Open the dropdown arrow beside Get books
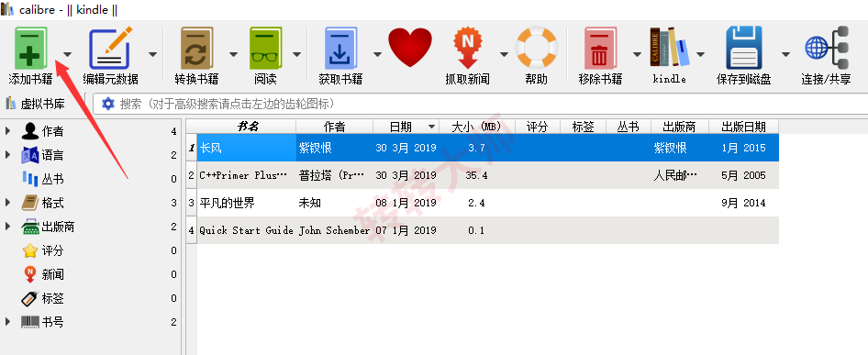This screenshot has width=868, height=355. click(377, 54)
